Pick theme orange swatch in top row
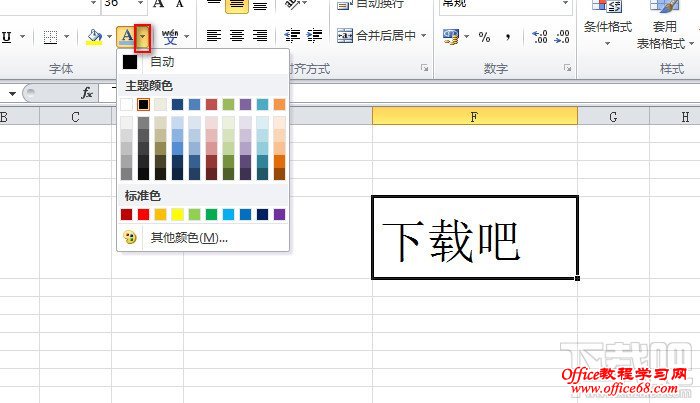The image size is (700, 403). pos(279,104)
